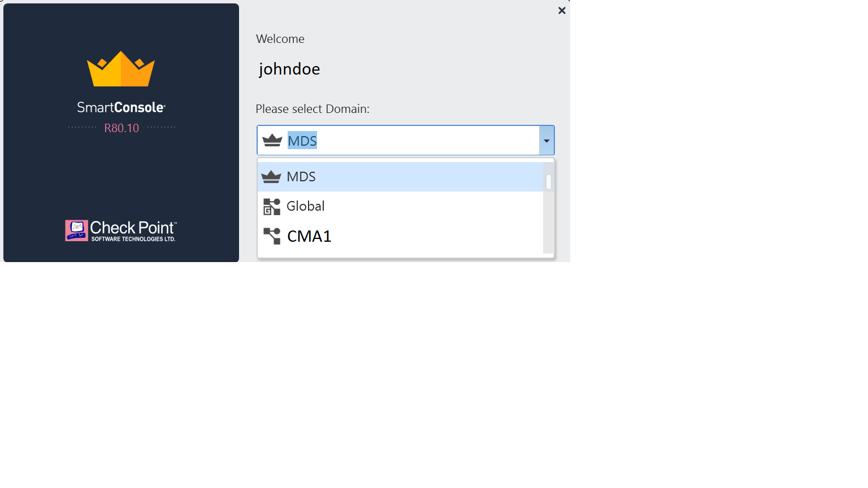Click the highlighted MDS text in combo box
Image resolution: width=868 pixels, height=488 pixels.
click(x=302, y=141)
